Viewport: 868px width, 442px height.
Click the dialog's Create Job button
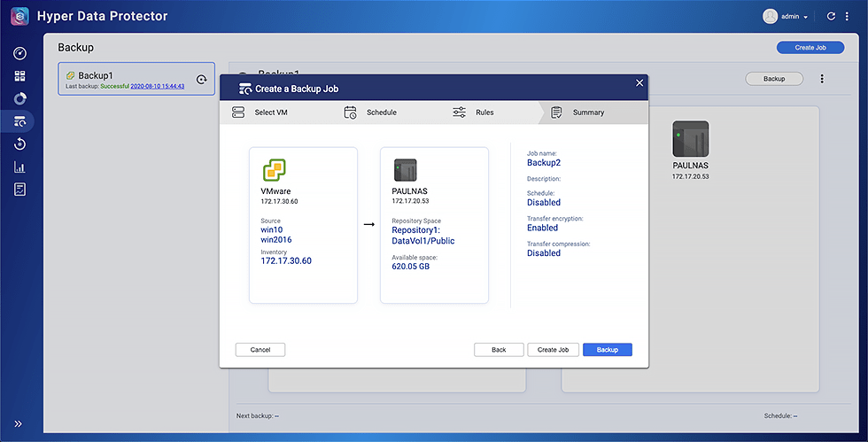click(553, 350)
